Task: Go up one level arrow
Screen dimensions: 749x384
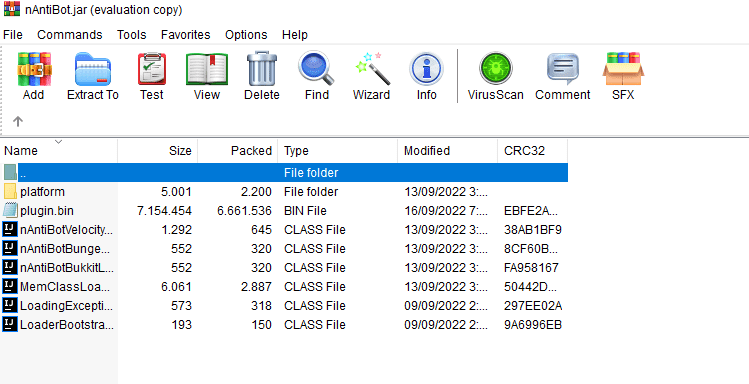Action: point(18,121)
